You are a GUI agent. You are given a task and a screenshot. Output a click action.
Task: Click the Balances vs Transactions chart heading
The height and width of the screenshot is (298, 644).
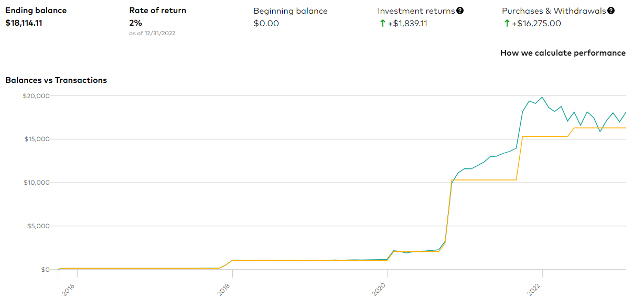click(x=56, y=80)
